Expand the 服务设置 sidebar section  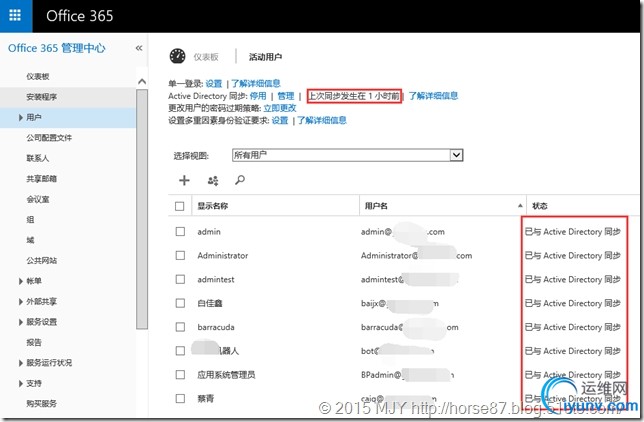click(x=21, y=322)
